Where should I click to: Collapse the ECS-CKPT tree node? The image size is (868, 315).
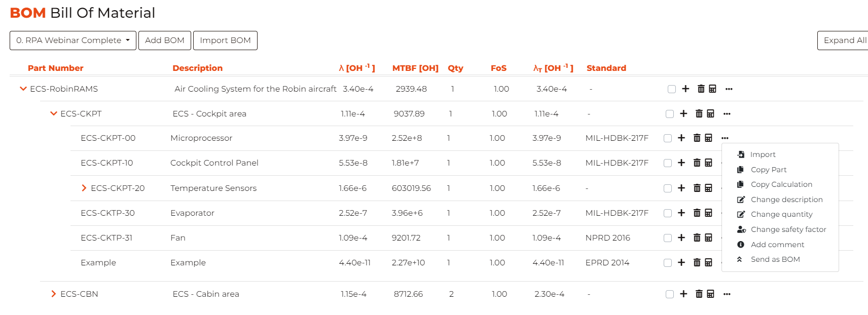click(53, 114)
